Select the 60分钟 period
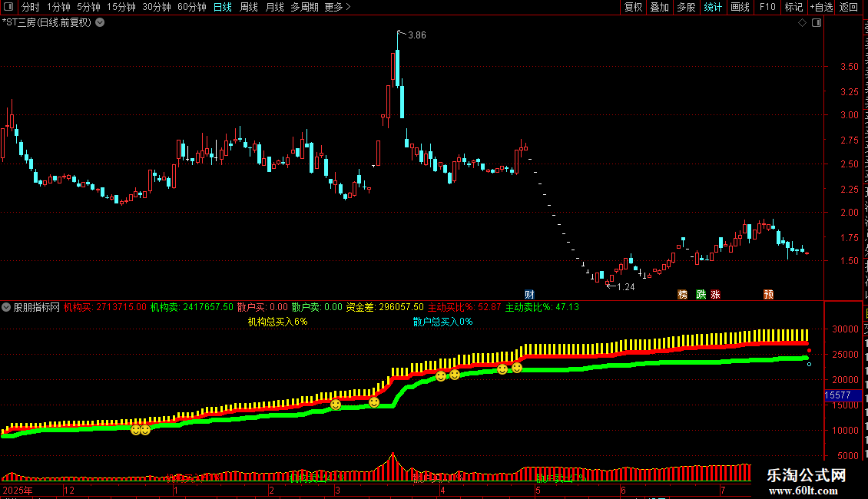 pos(192,7)
